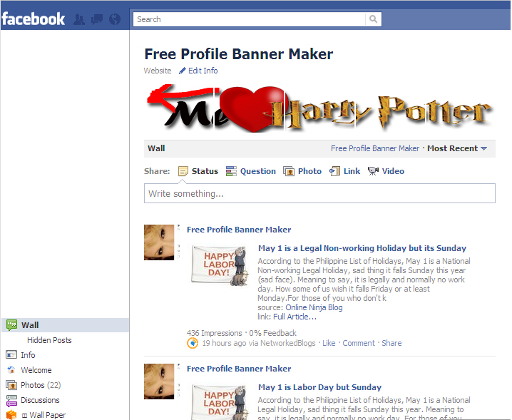The image size is (512, 420).
Task: Open the Edit Info link
Action: (x=203, y=71)
